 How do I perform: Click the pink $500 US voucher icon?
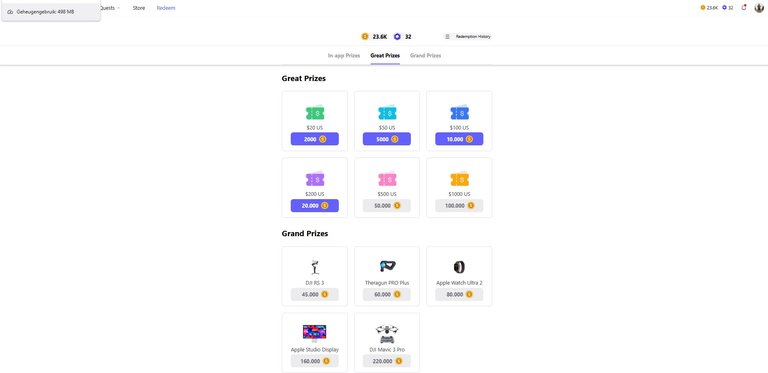click(387, 179)
